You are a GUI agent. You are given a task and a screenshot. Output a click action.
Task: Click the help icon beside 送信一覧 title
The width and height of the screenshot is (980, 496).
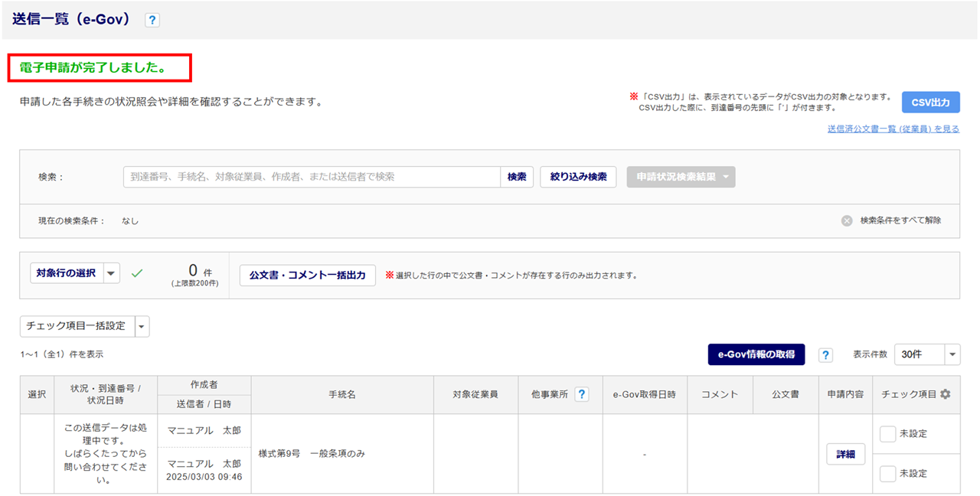tap(152, 21)
